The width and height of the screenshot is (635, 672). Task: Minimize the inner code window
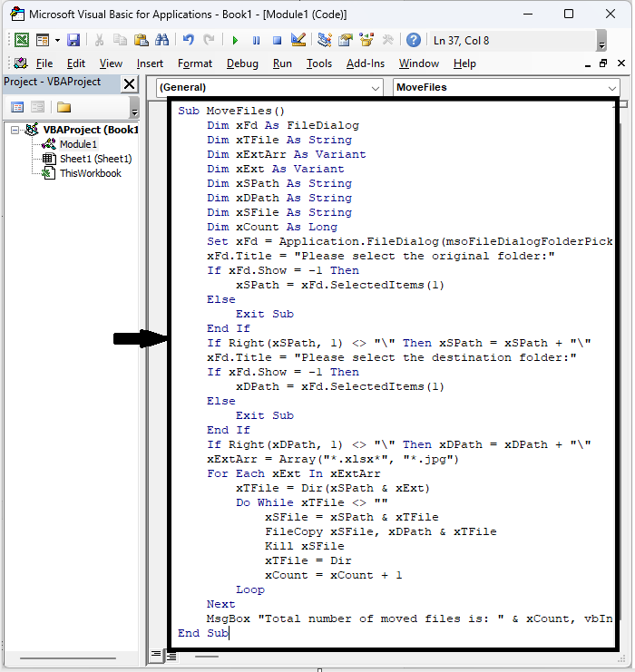[588, 64]
